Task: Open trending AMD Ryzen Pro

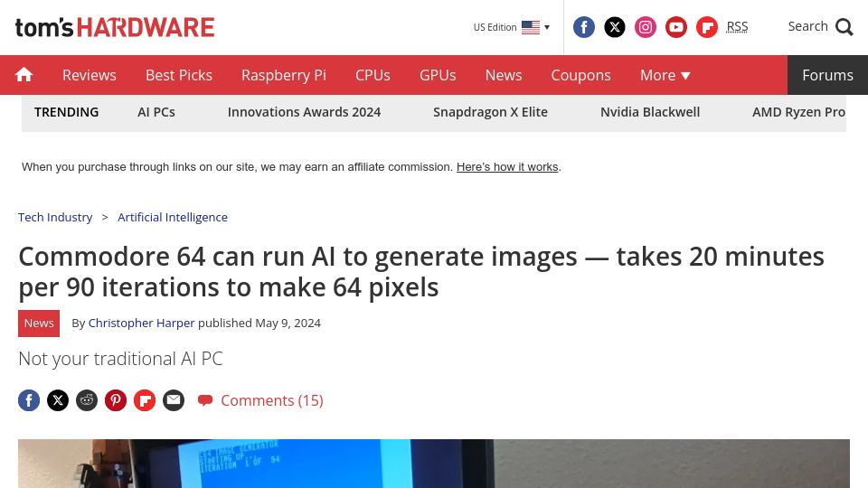Action: pyautogui.click(x=798, y=112)
